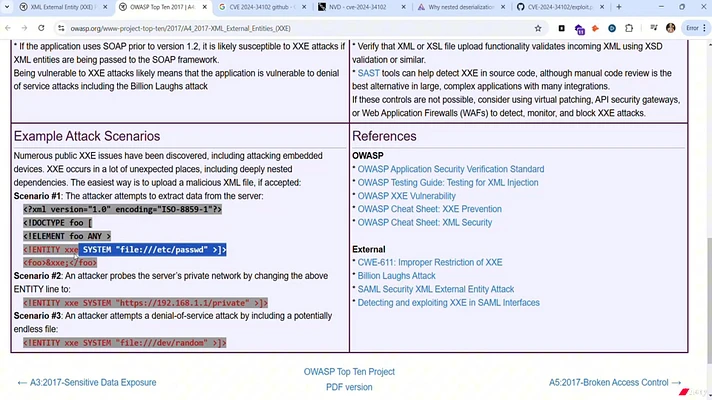
Task: Open Chrome menu next to Error
Action: click(704, 28)
